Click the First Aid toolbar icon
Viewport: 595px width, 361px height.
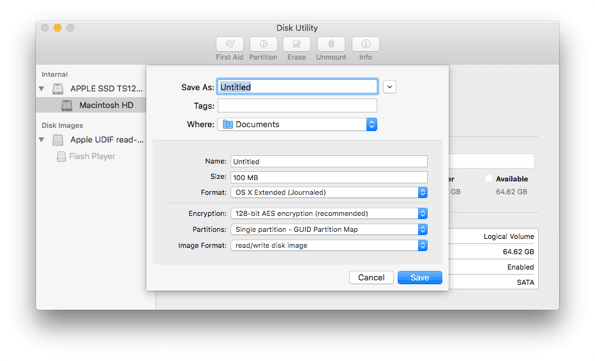(230, 44)
